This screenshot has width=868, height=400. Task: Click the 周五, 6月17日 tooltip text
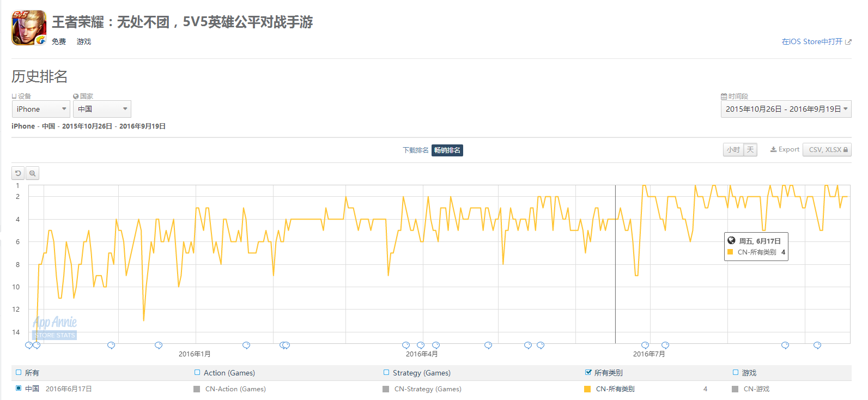pos(760,241)
